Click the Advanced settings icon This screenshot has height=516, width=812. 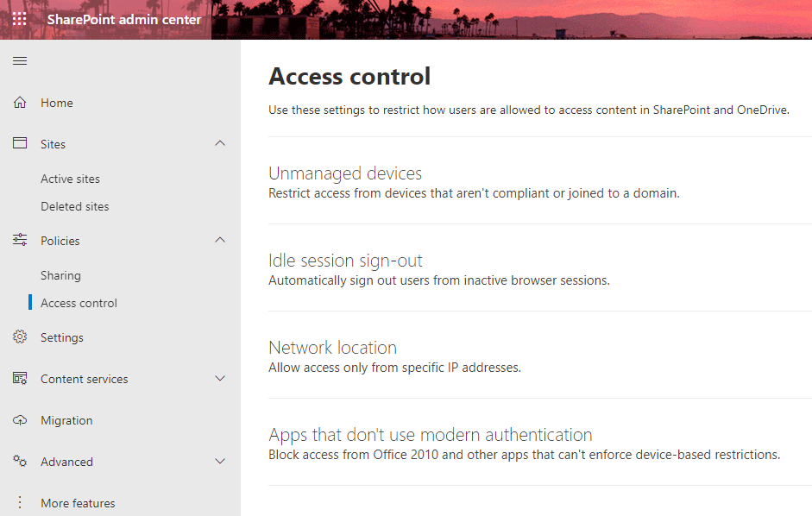point(19,461)
